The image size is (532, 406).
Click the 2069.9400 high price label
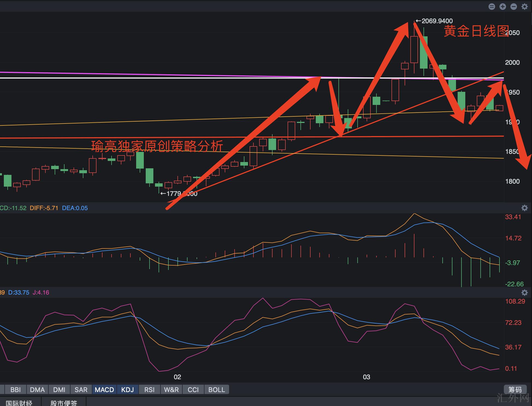pos(437,21)
